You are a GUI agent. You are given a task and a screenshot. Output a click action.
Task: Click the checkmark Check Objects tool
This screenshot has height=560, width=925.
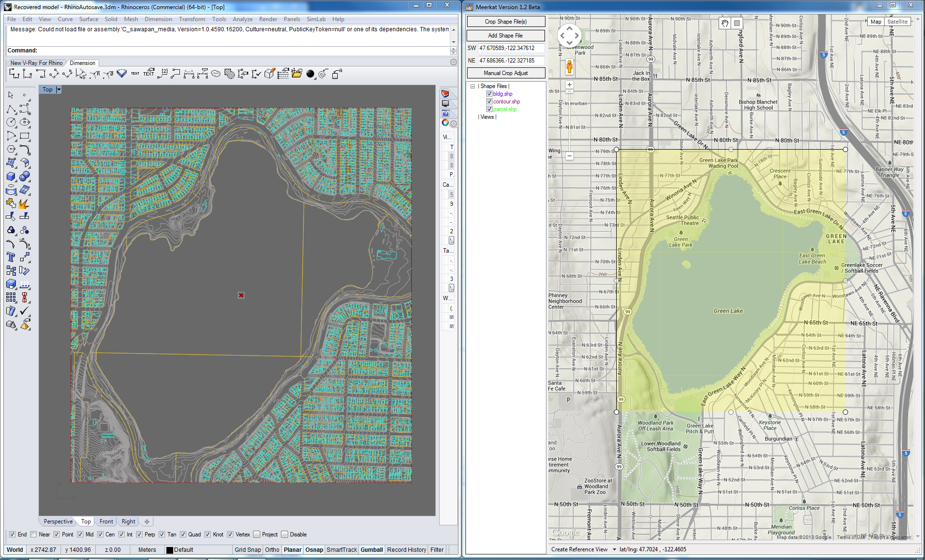[25, 311]
